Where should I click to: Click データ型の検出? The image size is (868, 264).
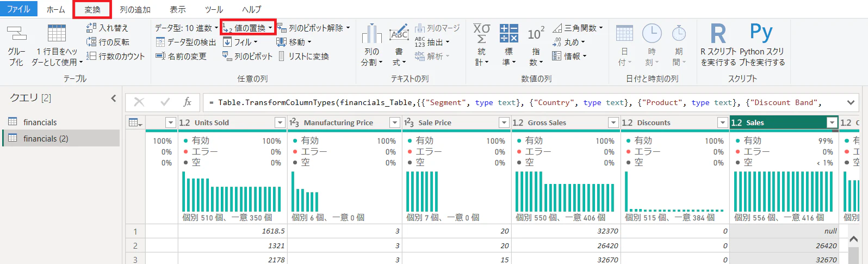pos(186,42)
